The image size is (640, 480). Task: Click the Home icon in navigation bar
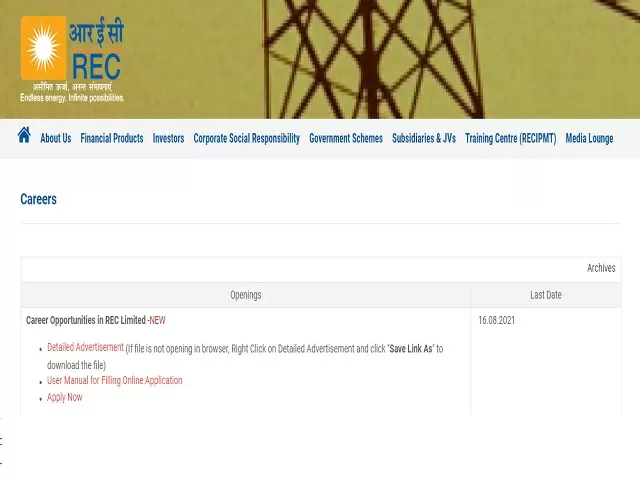click(24, 135)
